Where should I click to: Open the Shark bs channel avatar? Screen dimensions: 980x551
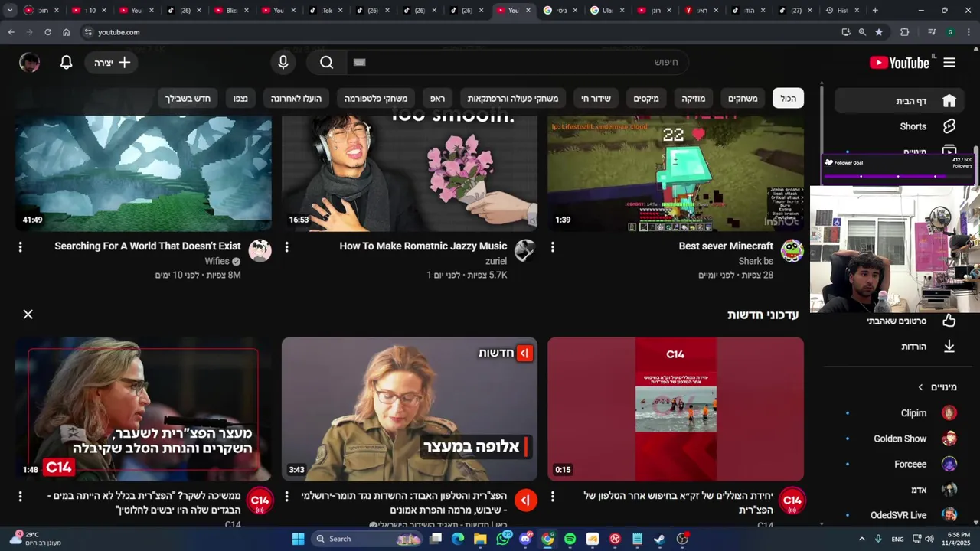tap(792, 250)
